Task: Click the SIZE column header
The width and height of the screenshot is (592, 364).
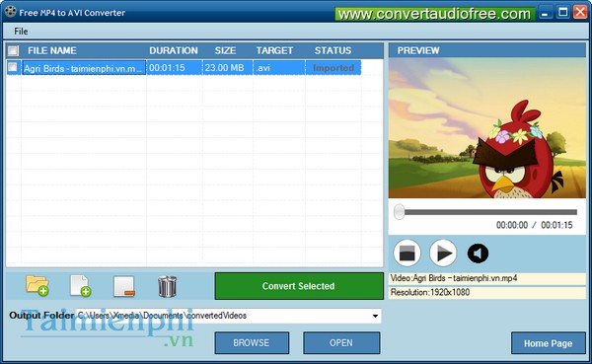Action: (x=225, y=50)
